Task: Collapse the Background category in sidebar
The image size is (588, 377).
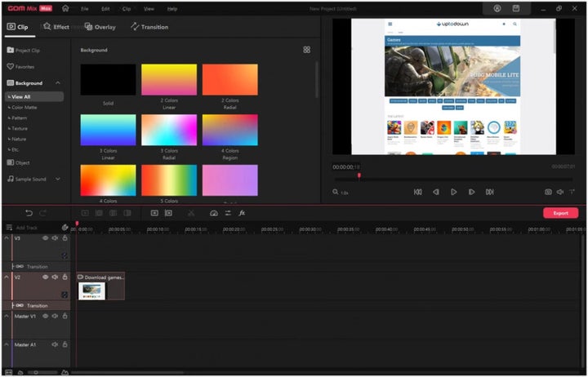Action: [58, 83]
